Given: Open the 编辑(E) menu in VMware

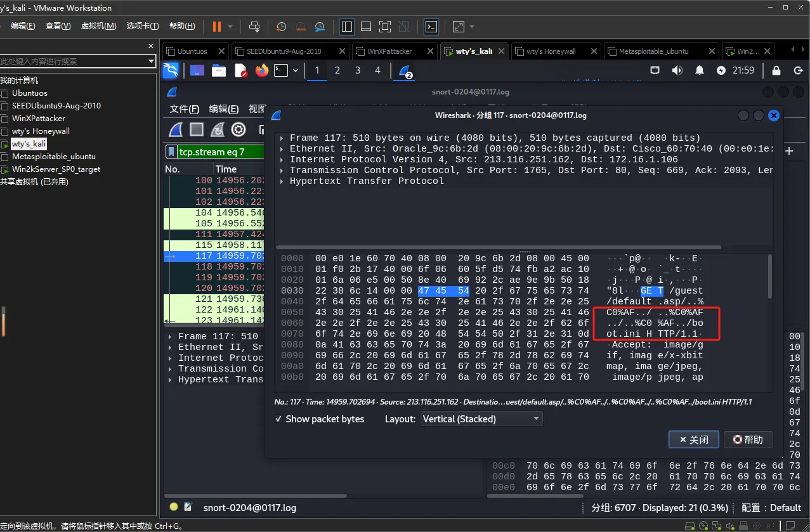Looking at the screenshot, I should [23, 26].
